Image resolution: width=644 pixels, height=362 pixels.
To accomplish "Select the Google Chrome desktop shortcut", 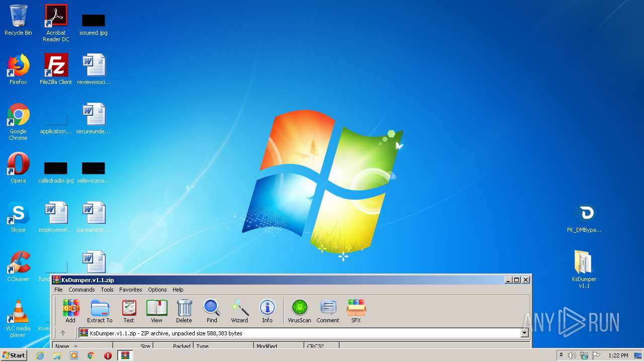I will point(18,122).
